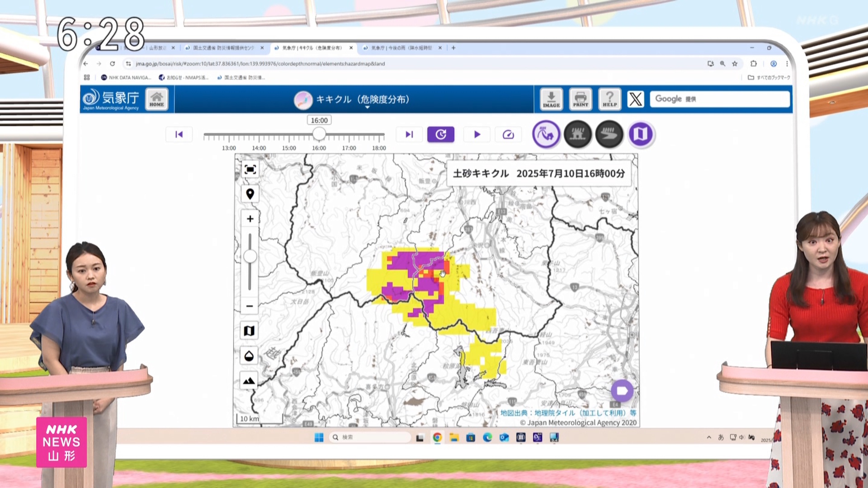Open the base map selection icon

pyautogui.click(x=249, y=331)
